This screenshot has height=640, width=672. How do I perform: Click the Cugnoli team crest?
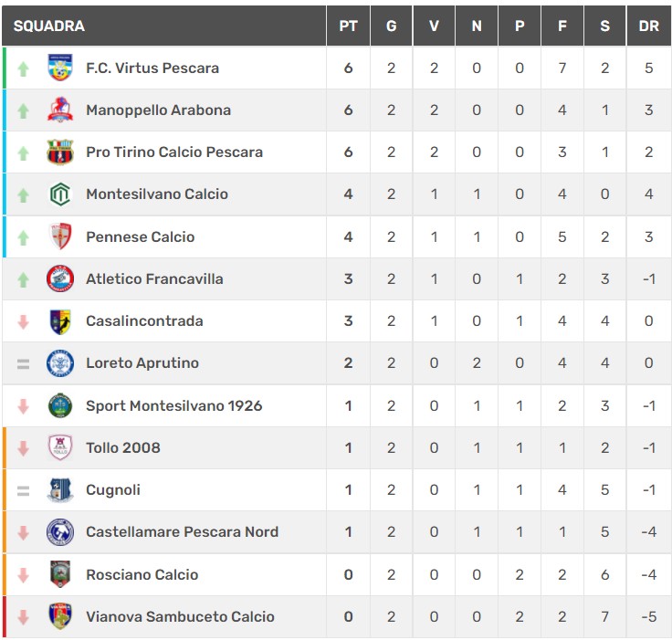[x=60, y=489]
